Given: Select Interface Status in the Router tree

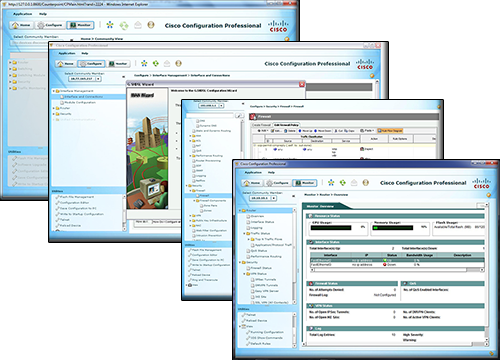Looking at the screenshot, I should click(x=260, y=222).
